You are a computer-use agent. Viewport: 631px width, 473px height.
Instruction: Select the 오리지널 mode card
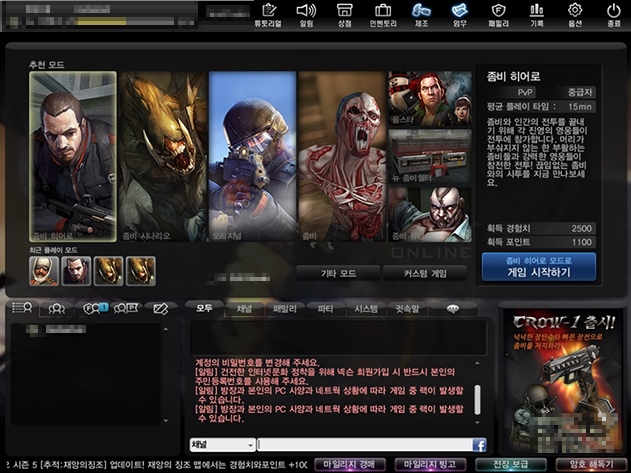[252, 157]
